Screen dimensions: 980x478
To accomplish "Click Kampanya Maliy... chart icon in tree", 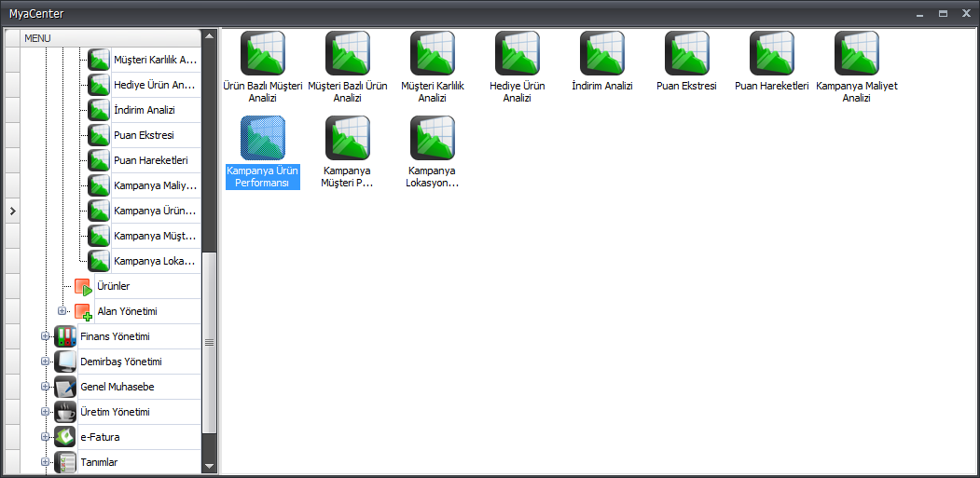I will coord(99,185).
